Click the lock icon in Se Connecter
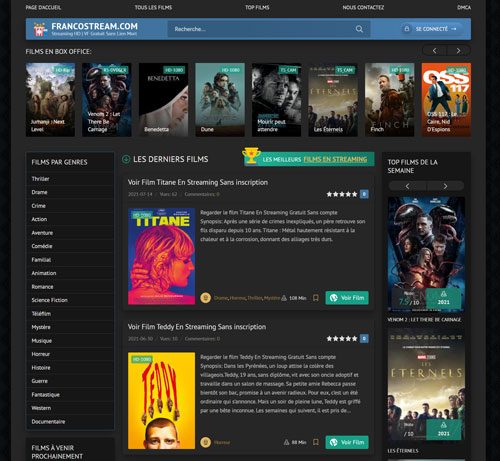This screenshot has height=461, width=500. [407, 29]
